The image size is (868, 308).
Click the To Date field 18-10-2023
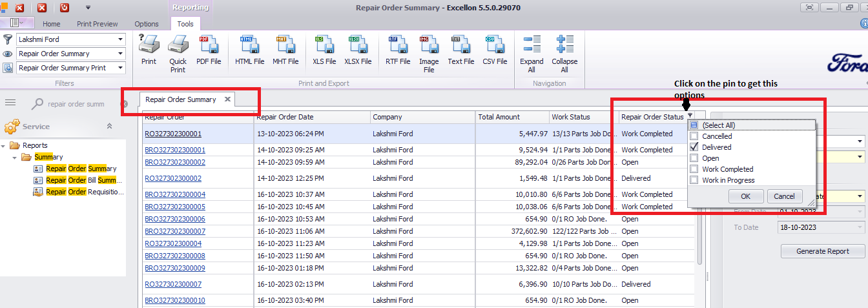click(821, 227)
